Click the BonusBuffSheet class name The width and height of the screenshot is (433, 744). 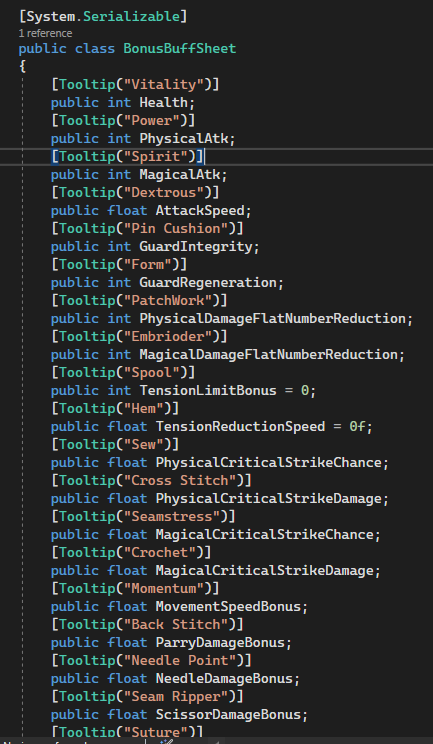(x=180, y=48)
